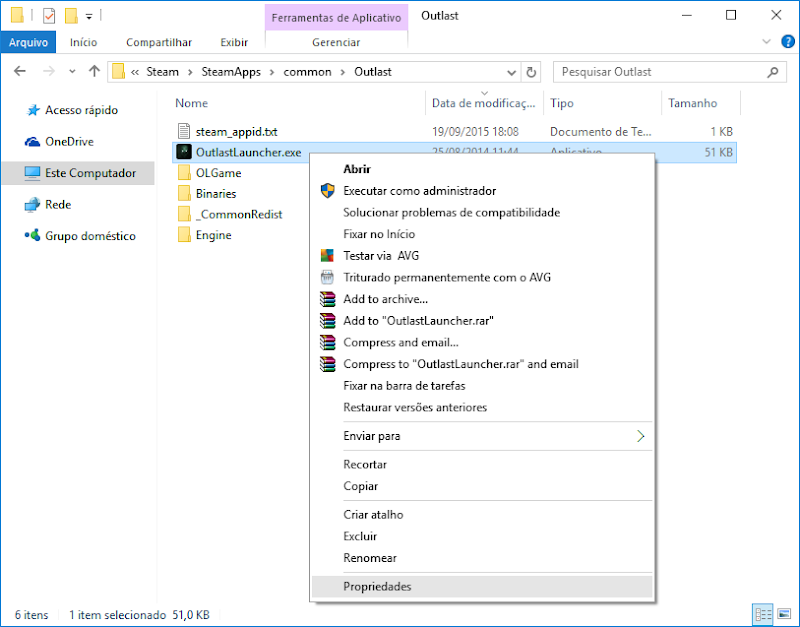The height and width of the screenshot is (627, 800).
Task: Click Outlast in the address breadcrumb
Action: point(373,72)
